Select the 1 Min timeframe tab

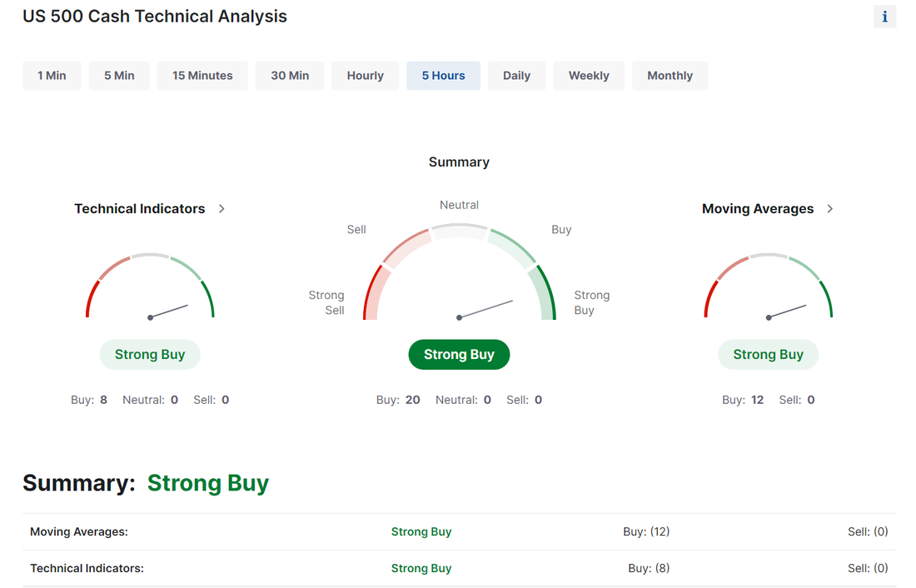pos(52,76)
